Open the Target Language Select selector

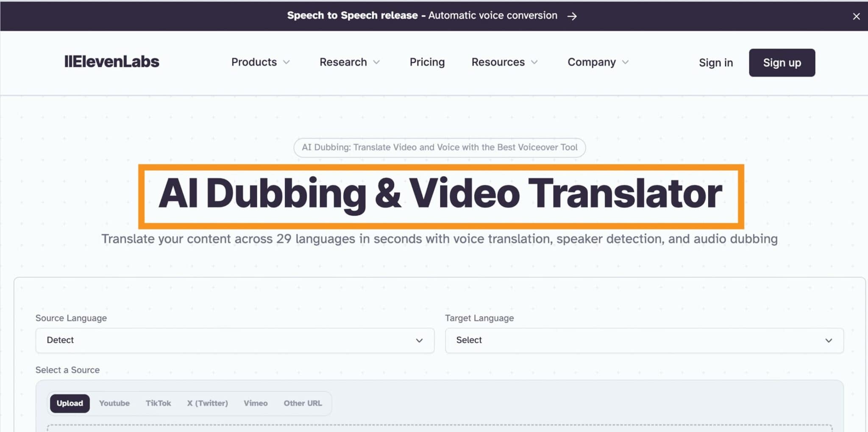[x=644, y=340]
